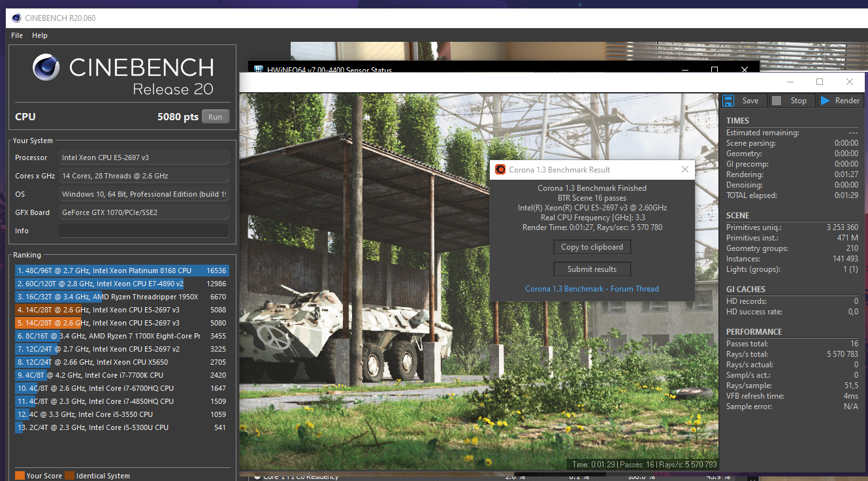The width and height of the screenshot is (868, 481).
Task: Click the 5080 pts CPU score
Action: click(178, 117)
